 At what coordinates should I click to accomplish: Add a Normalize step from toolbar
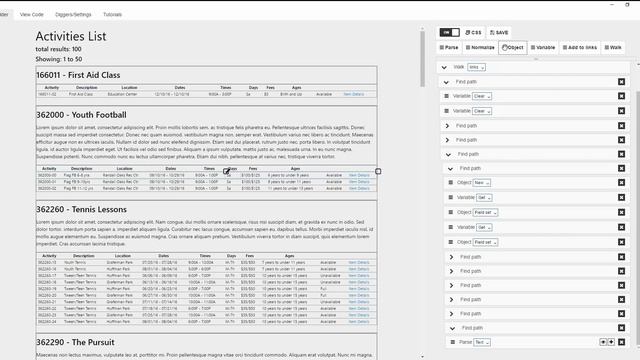[480, 47]
